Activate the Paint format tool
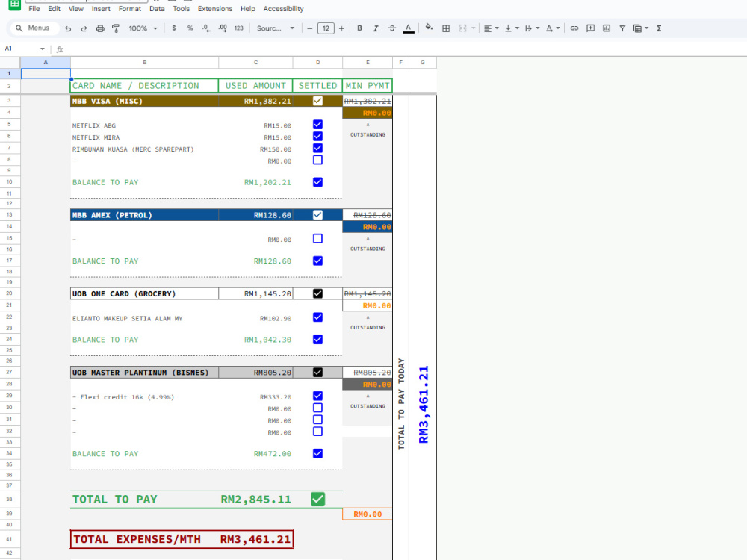Screen dimensions: 747x560 (x=116, y=28)
